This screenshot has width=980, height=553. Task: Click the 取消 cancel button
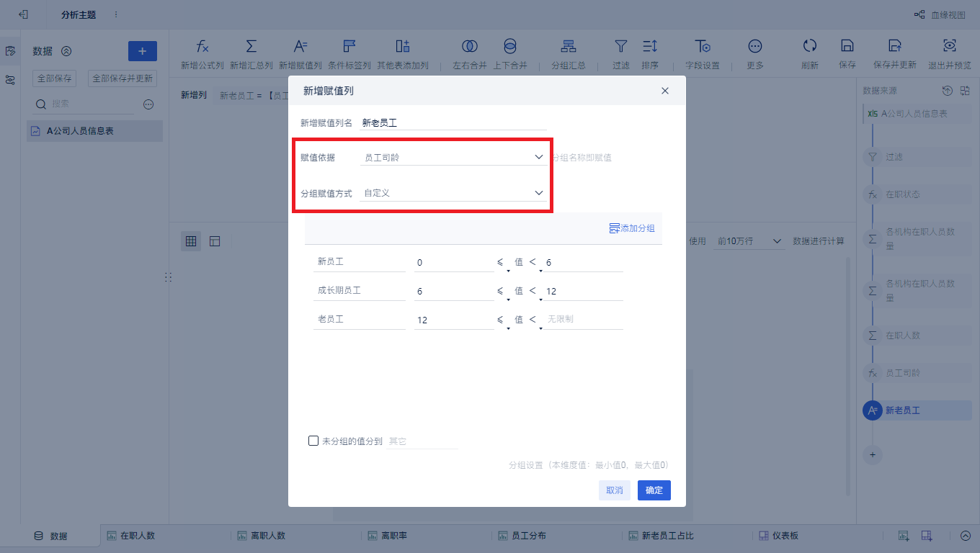615,490
